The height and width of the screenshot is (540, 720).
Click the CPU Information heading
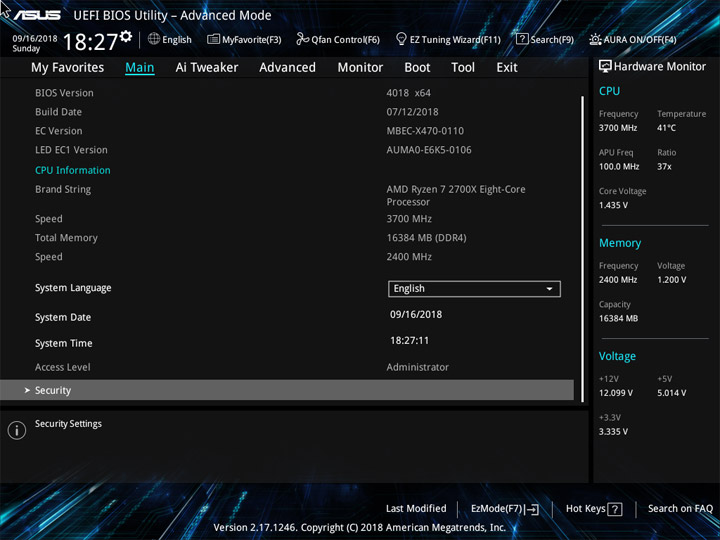pyautogui.click(x=73, y=170)
